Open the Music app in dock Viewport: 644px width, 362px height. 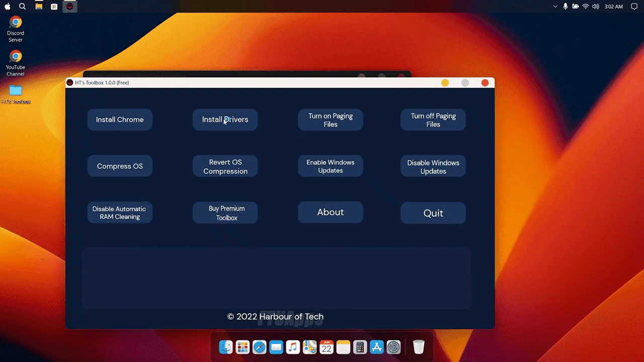click(293, 347)
